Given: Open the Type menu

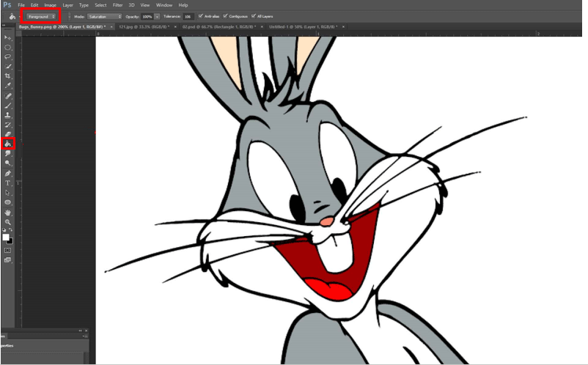Looking at the screenshot, I should pyautogui.click(x=84, y=5).
